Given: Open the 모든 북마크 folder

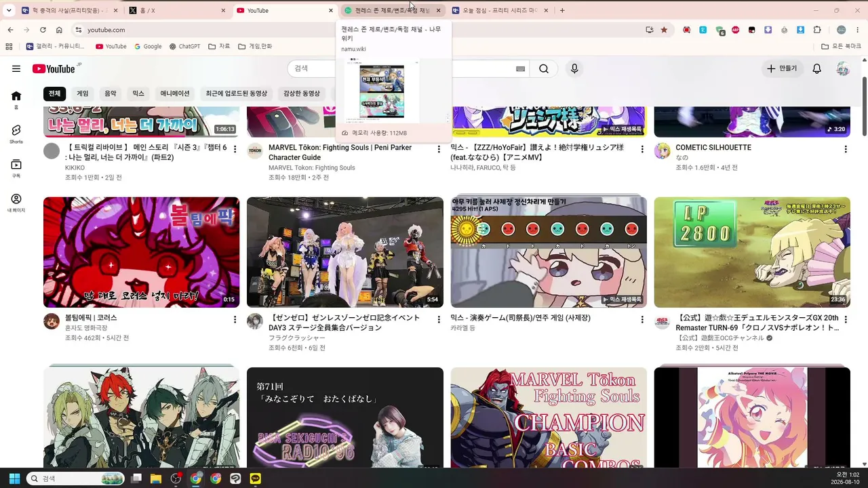Looking at the screenshot, I should click(842, 47).
